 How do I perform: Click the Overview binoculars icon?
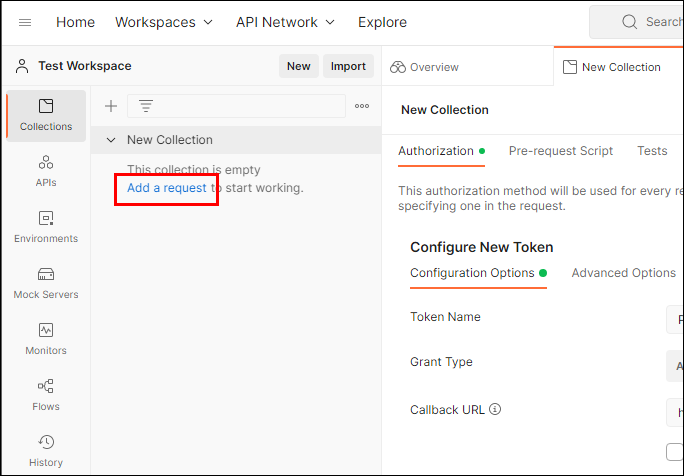[397, 67]
